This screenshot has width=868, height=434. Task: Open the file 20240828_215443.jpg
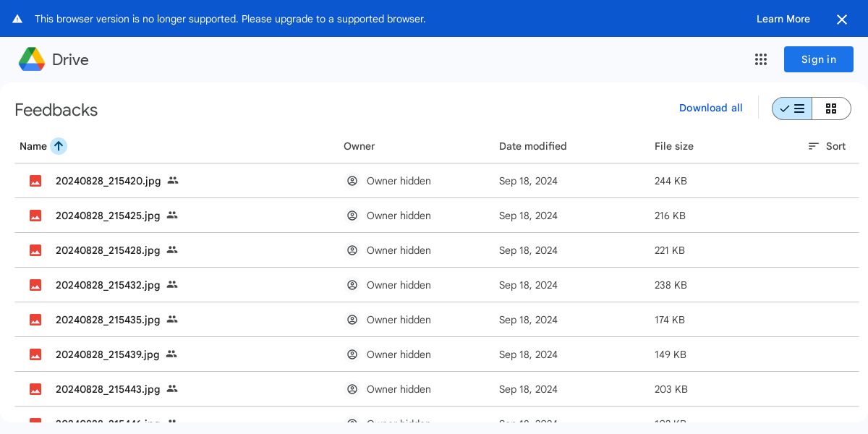[108, 389]
